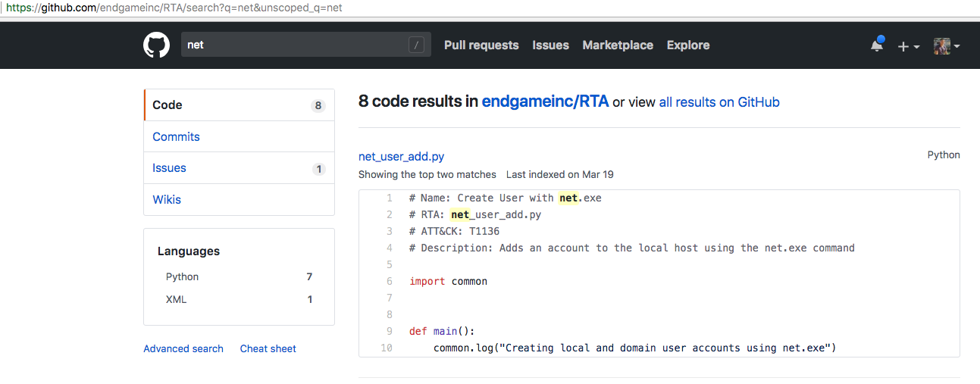
Task: Open the Explore page
Action: coord(688,45)
